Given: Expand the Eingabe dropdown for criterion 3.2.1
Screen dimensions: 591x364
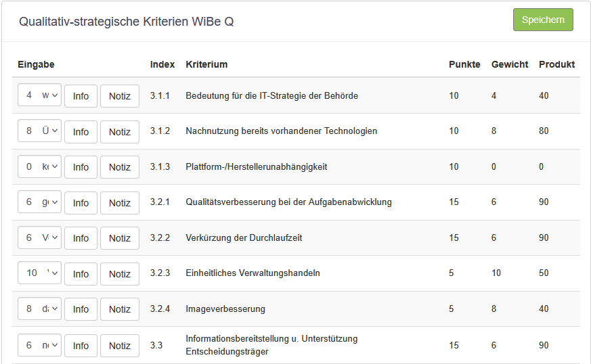Looking at the screenshot, I should tap(39, 202).
